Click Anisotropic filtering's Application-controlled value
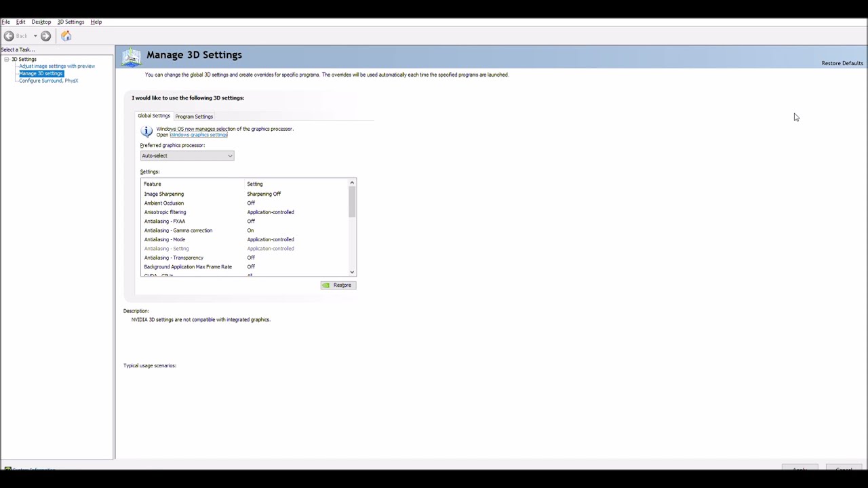 [x=271, y=212]
